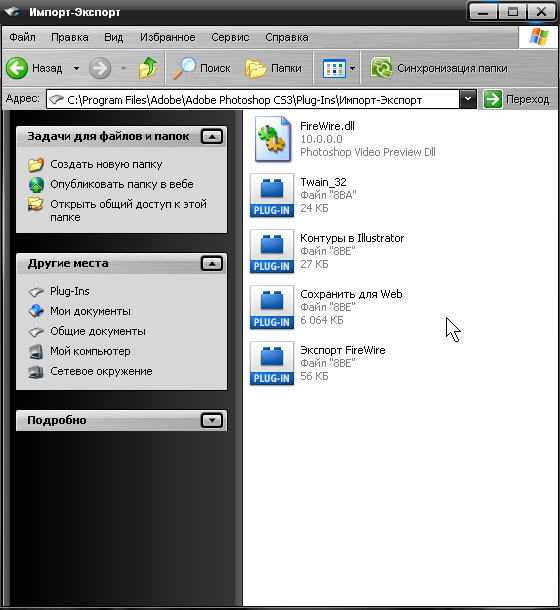Select the FireWire.dll file icon

point(272,139)
